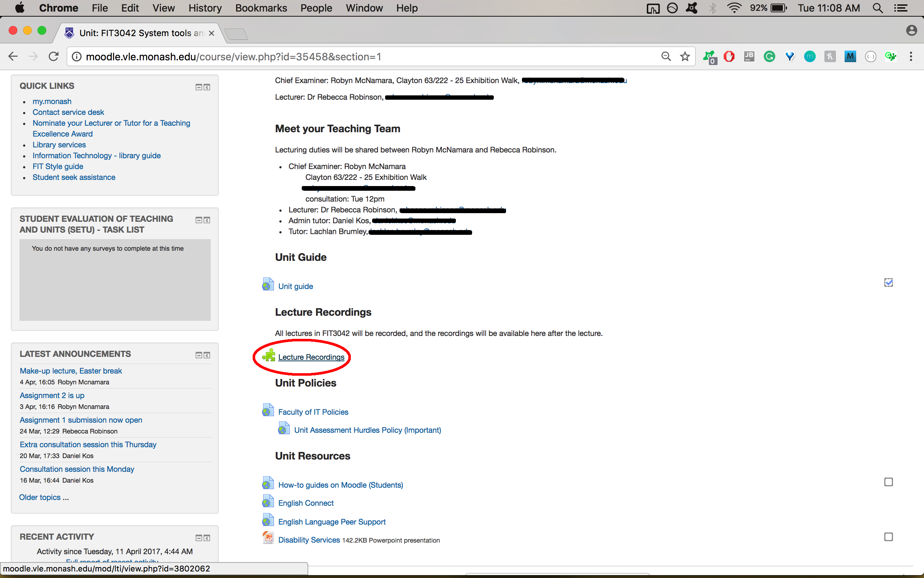Image resolution: width=924 pixels, height=578 pixels.
Task: Open a new tab with the tab button
Action: coord(236,34)
